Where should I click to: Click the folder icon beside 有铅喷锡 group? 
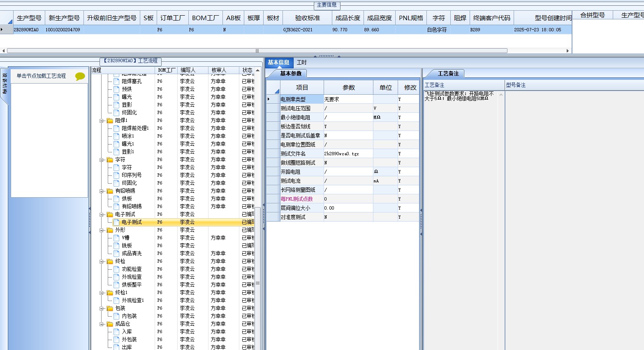(110, 191)
